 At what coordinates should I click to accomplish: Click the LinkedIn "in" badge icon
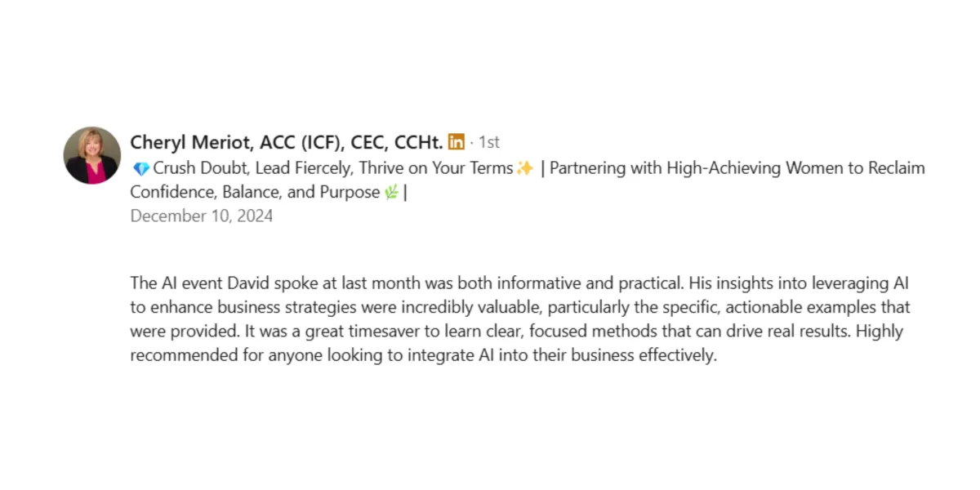(457, 142)
